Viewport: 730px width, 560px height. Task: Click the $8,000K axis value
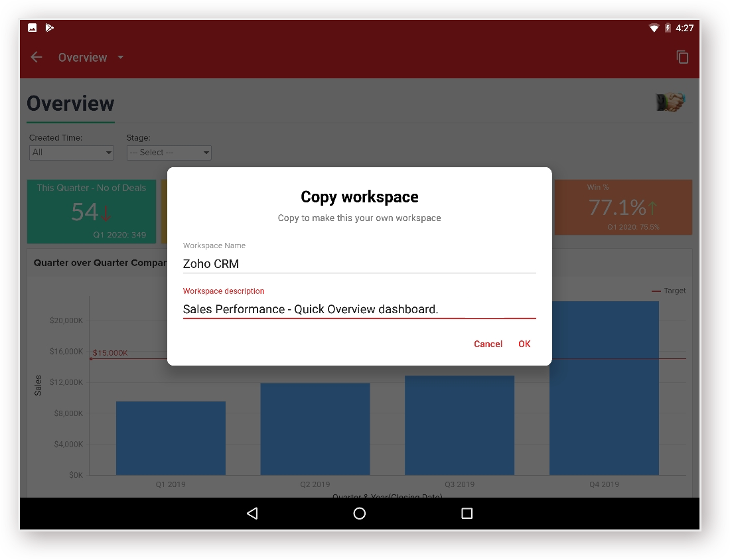click(68, 413)
